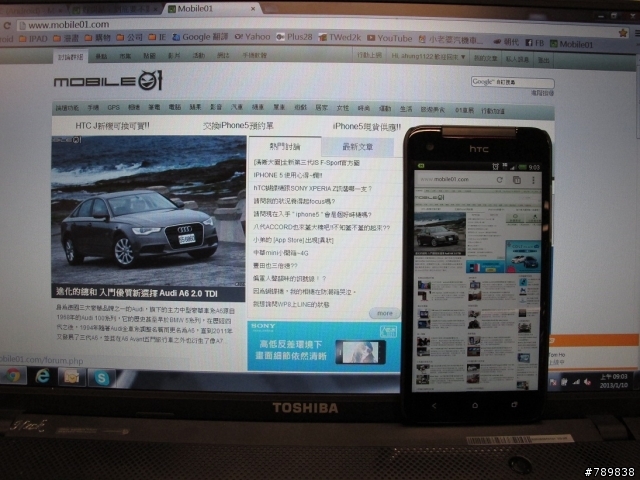The width and height of the screenshot is (640, 480).
Task: Open the Plus28 bookmark
Action: (x=294, y=37)
